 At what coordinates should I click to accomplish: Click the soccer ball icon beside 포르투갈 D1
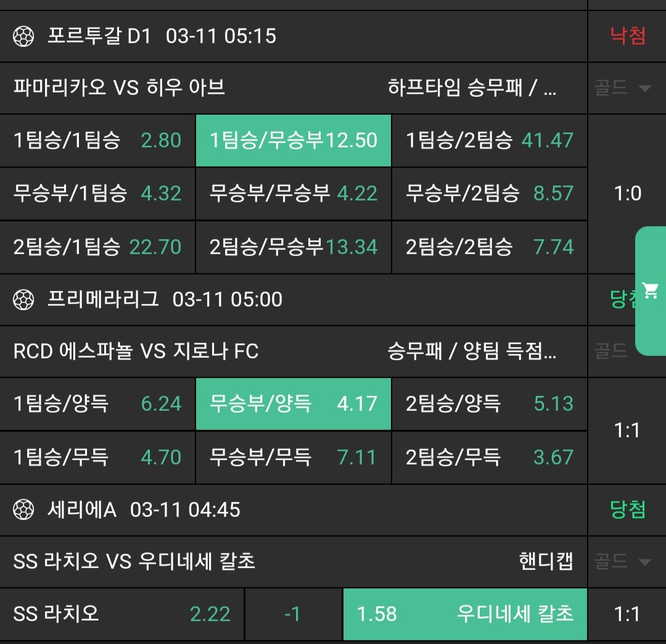click(23, 36)
